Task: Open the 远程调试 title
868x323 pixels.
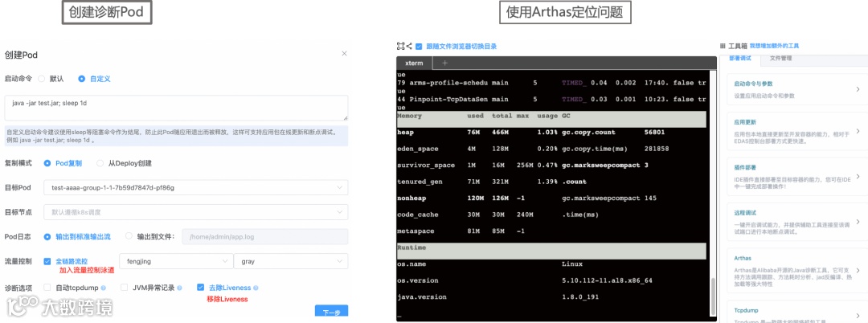Action: [x=744, y=213]
